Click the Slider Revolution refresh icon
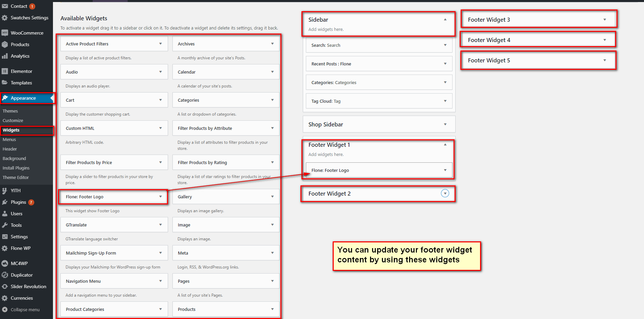The width and height of the screenshot is (644, 319). click(x=5, y=286)
